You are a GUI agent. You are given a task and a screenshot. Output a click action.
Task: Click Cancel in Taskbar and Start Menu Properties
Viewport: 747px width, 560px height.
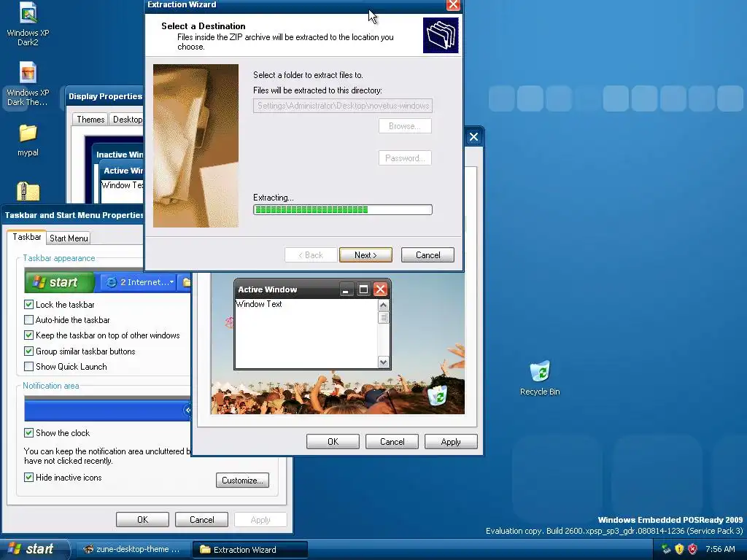tap(201, 519)
